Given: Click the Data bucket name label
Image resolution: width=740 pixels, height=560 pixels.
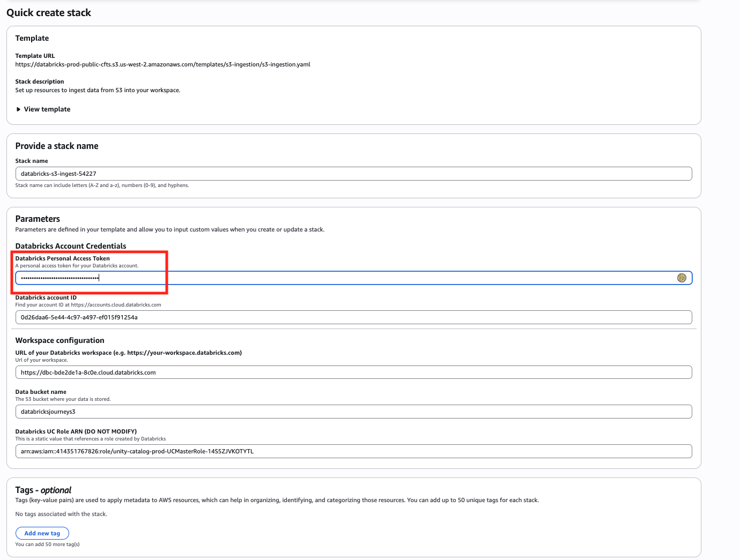Looking at the screenshot, I should [41, 392].
